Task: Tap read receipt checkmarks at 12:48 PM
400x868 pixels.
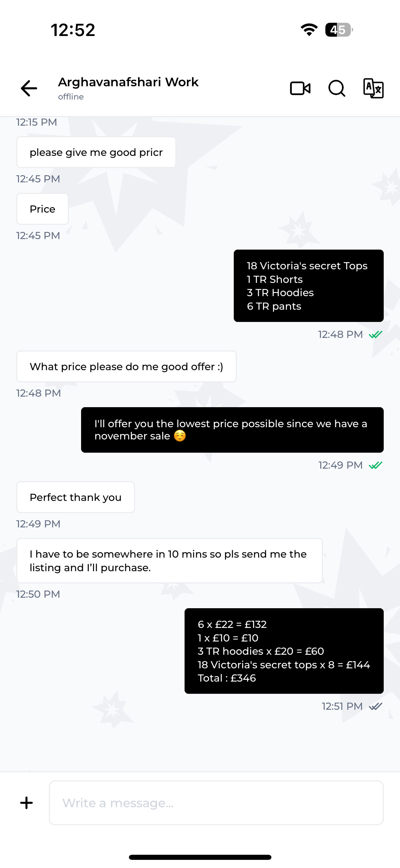Action: coord(376,334)
